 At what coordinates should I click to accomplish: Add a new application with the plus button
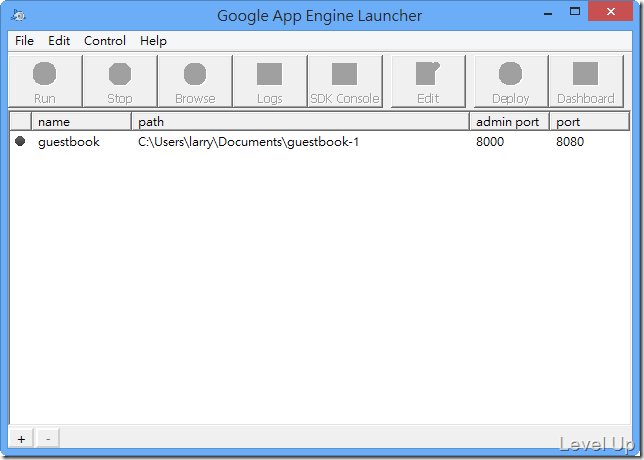21,439
